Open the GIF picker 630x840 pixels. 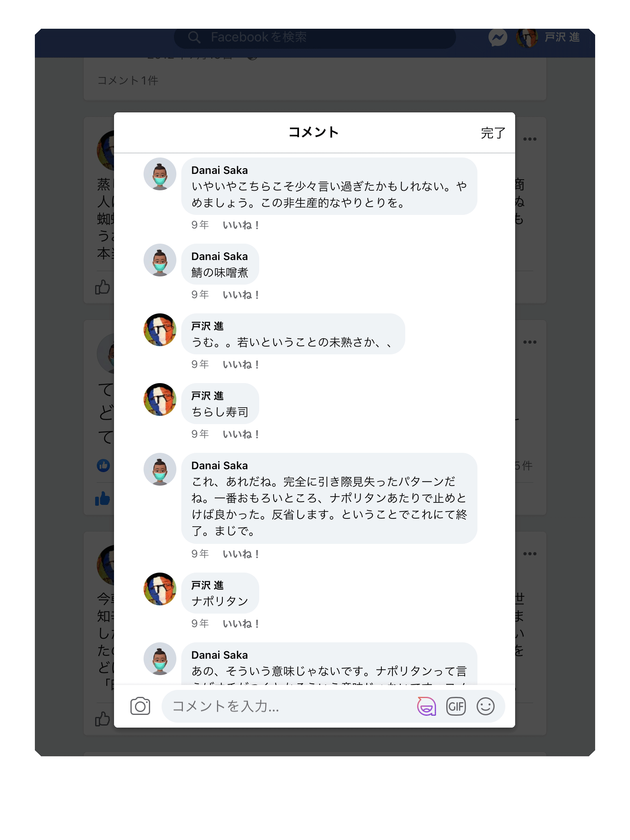point(456,706)
